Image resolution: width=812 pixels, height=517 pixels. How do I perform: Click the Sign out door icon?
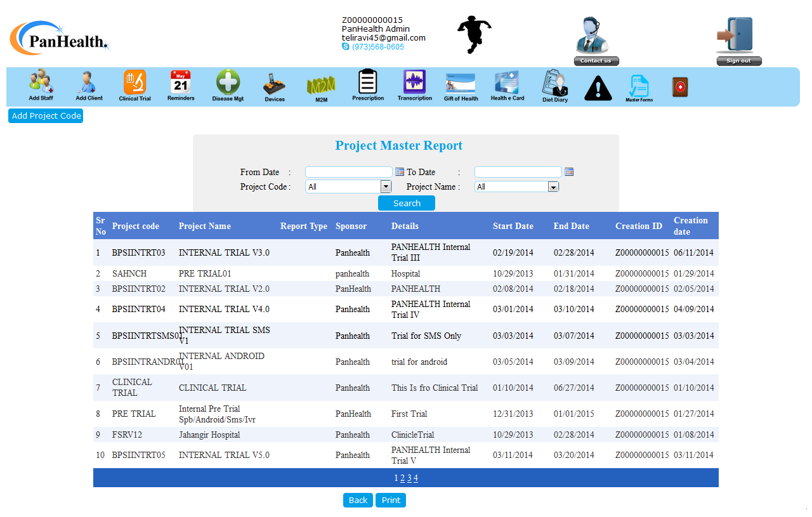[x=738, y=41]
